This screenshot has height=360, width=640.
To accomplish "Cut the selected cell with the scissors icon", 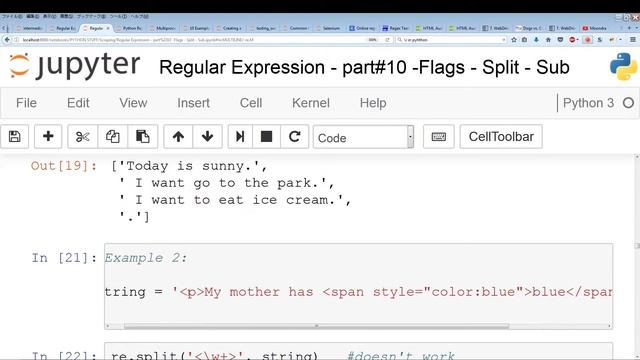I will click(82, 136).
